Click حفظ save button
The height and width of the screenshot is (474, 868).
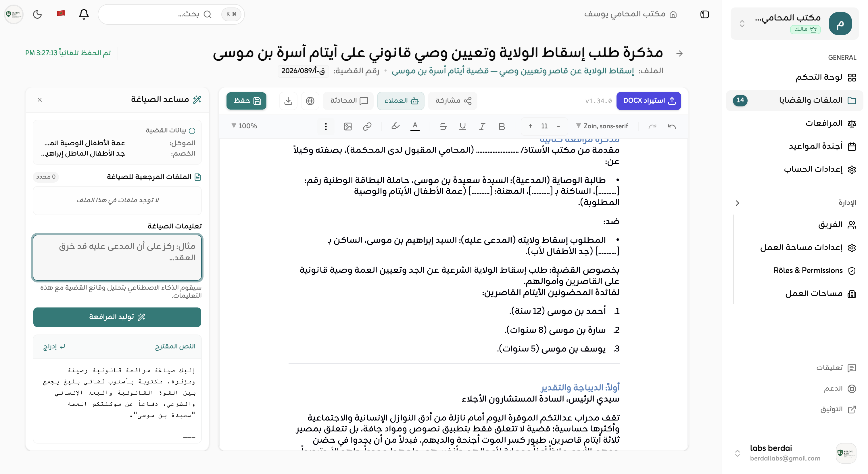246,101
